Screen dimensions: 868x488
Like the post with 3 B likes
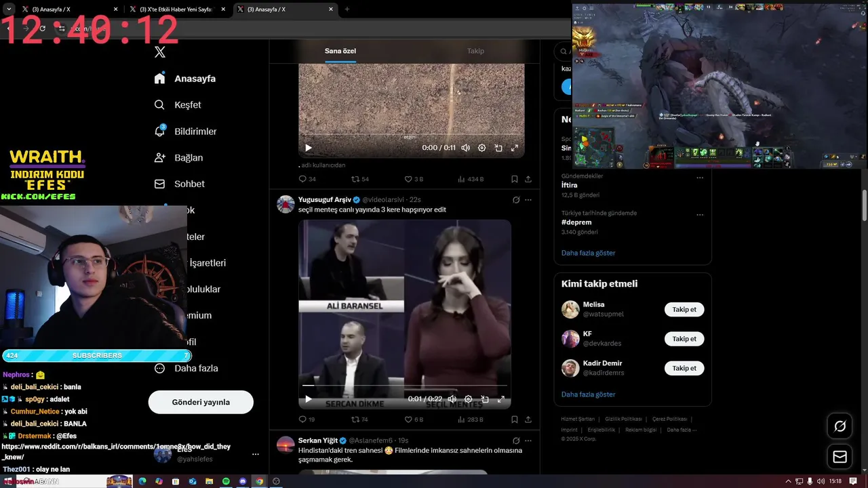414,179
